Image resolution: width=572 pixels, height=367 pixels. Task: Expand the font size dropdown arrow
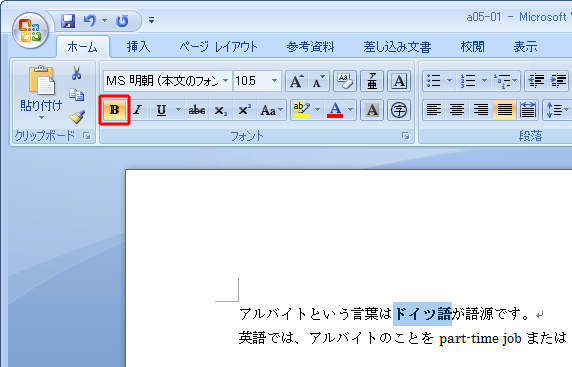275,81
